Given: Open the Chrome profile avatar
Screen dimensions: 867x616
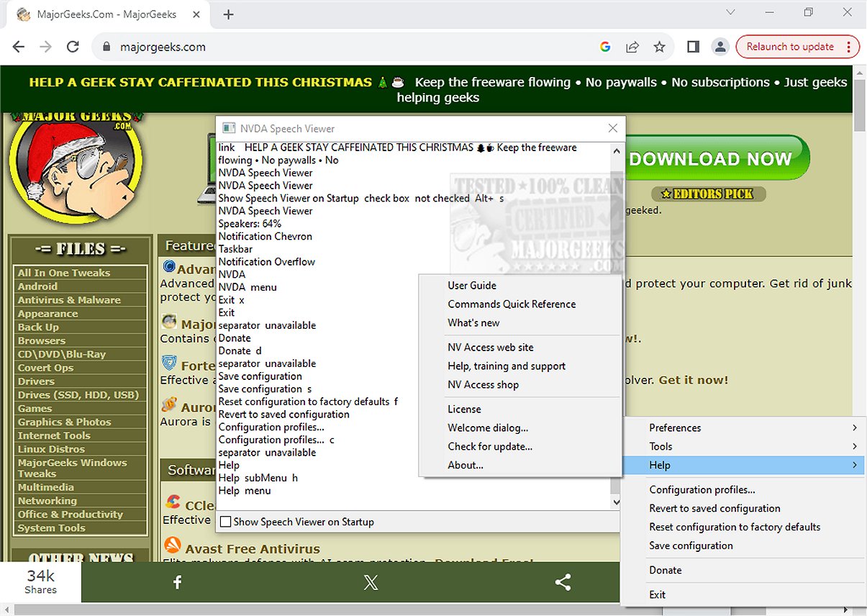Looking at the screenshot, I should [720, 47].
